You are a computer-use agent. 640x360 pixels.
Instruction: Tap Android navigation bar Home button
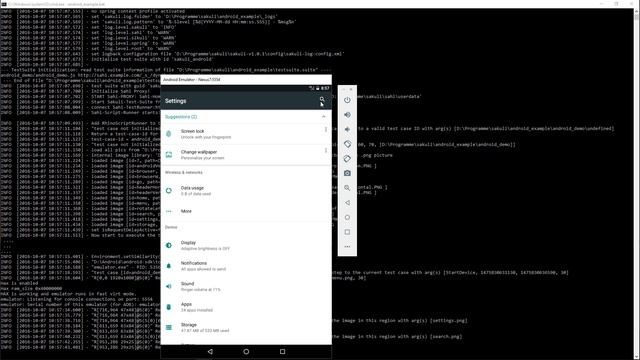246,351
